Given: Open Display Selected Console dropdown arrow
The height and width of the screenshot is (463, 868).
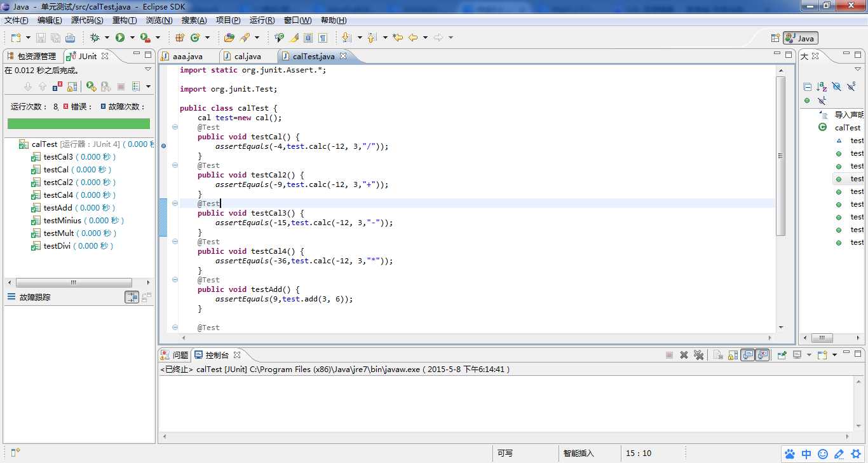Looking at the screenshot, I should click(809, 355).
